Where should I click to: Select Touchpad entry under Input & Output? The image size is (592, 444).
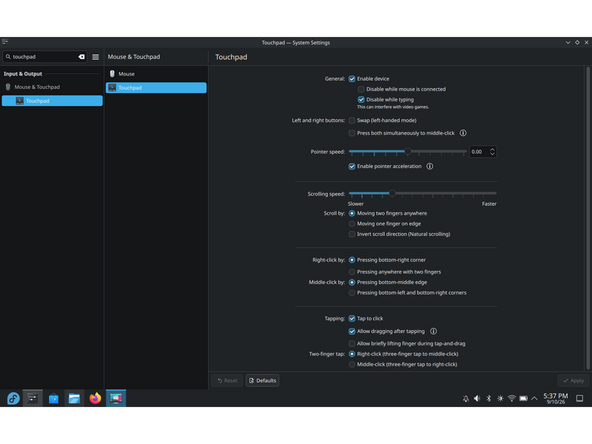click(52, 101)
